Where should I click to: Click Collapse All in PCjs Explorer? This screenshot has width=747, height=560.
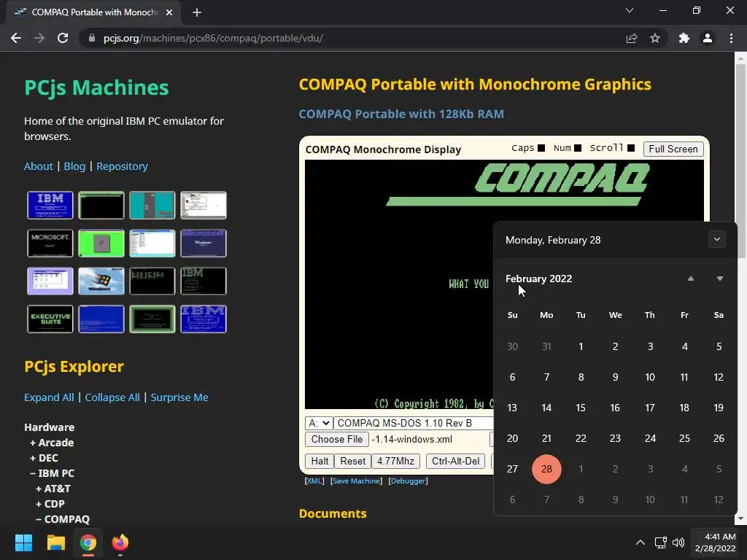[x=112, y=397]
